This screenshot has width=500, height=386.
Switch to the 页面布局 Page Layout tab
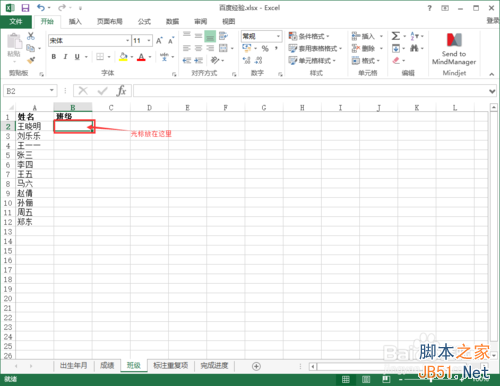[110, 22]
